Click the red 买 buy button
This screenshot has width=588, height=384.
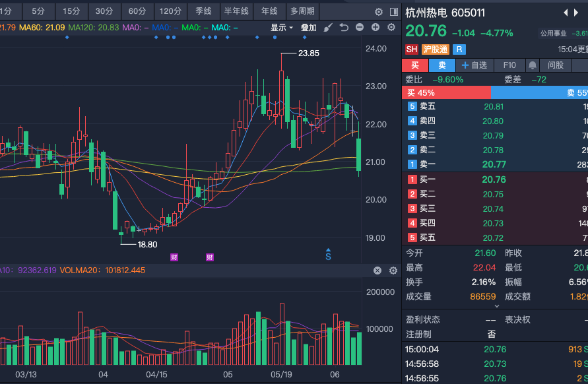coord(414,65)
